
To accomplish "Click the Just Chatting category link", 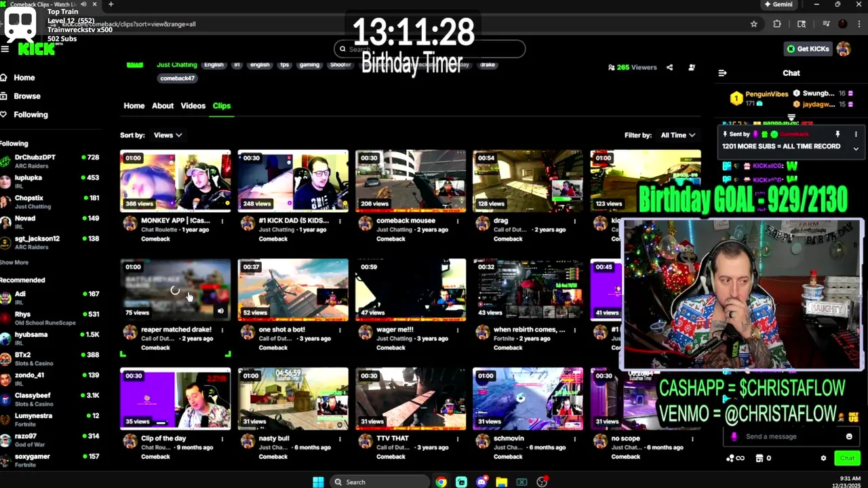I will 176,64.
